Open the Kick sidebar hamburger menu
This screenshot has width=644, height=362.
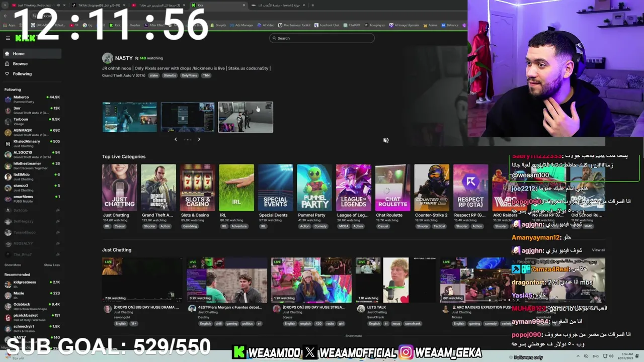[x=8, y=38]
